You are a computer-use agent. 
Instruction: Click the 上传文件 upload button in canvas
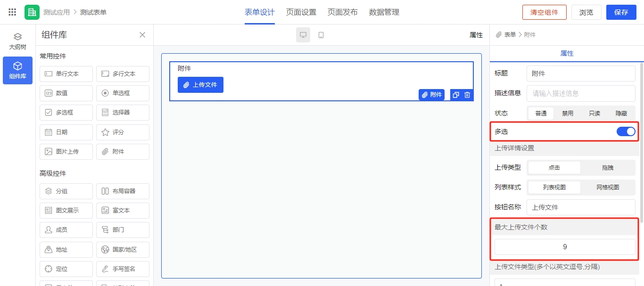click(200, 85)
